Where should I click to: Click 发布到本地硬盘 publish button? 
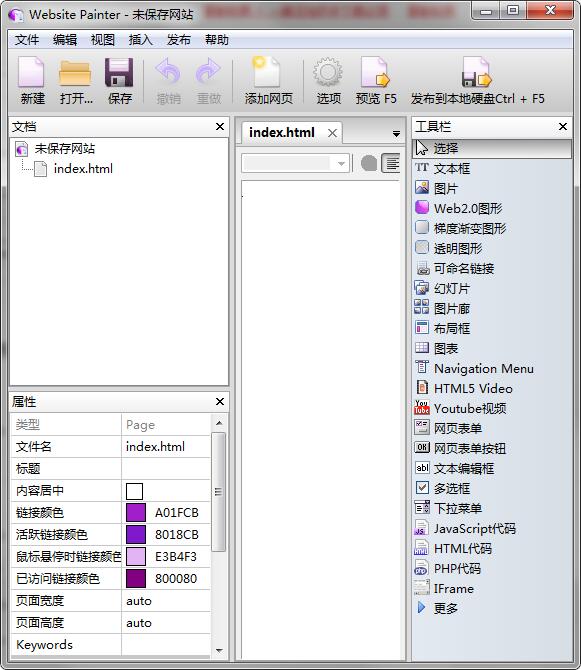point(477,80)
